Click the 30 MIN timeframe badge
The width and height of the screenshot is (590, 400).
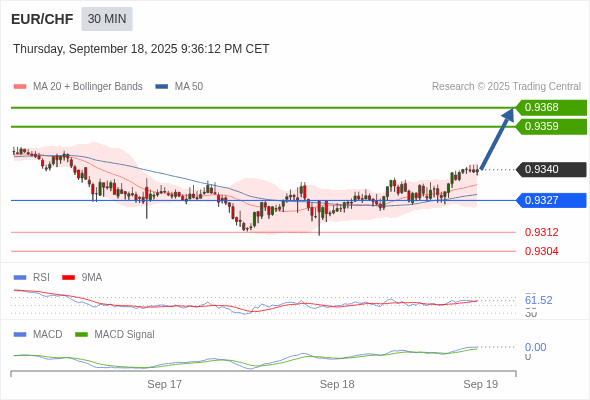(x=107, y=19)
